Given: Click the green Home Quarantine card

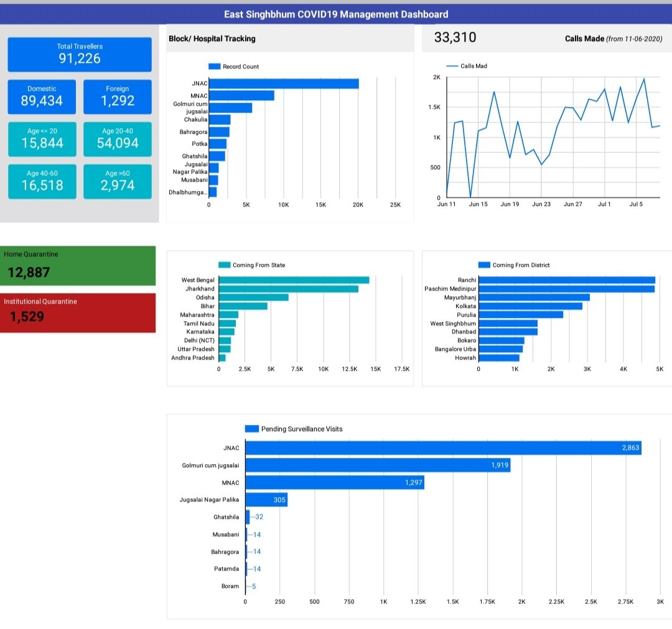Looking at the screenshot, I should point(78,266).
